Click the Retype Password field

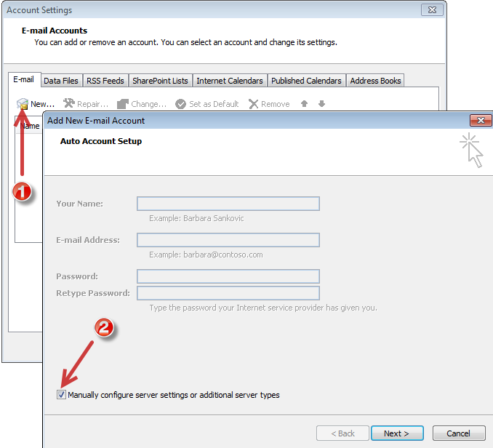228,293
